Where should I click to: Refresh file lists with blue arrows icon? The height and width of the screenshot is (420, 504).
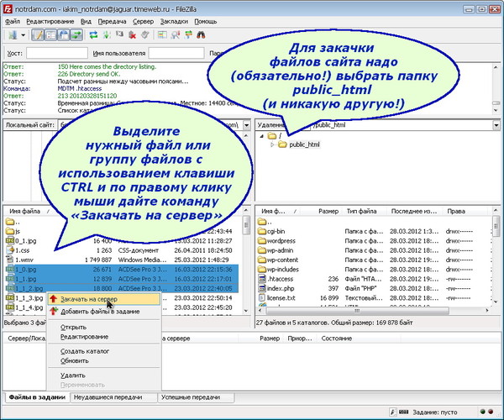coord(93,35)
